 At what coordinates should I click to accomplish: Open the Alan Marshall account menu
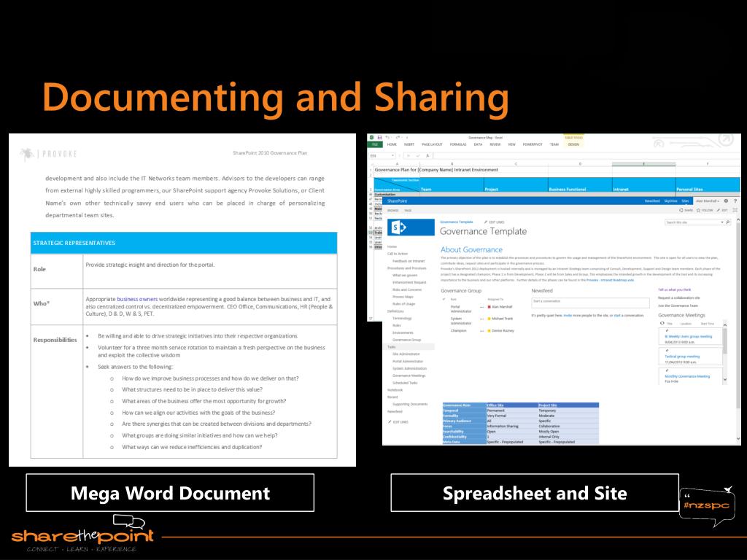[x=708, y=201]
